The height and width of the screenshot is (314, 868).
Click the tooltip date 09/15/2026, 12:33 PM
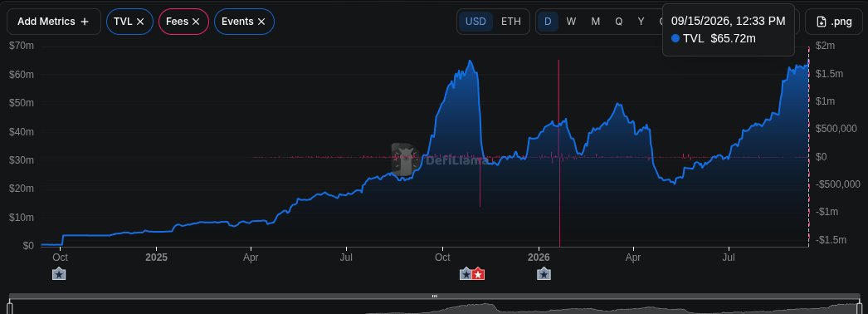coord(728,21)
